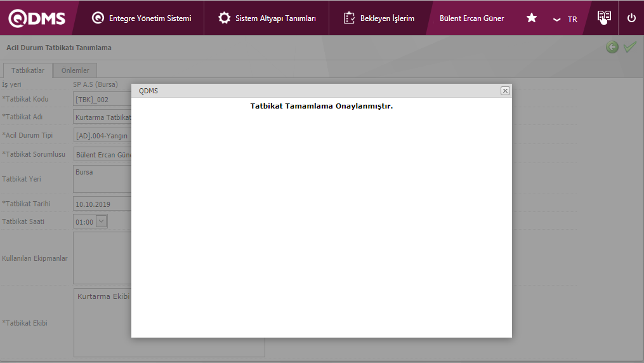Click the QDMS logo
This screenshot has height=363, width=644.
[37, 18]
